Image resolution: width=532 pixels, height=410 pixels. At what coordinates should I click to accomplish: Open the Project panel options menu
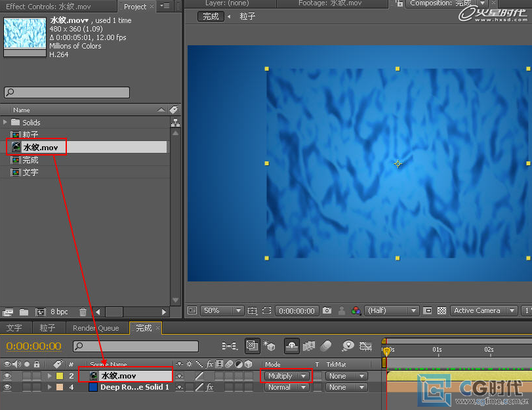point(165,5)
